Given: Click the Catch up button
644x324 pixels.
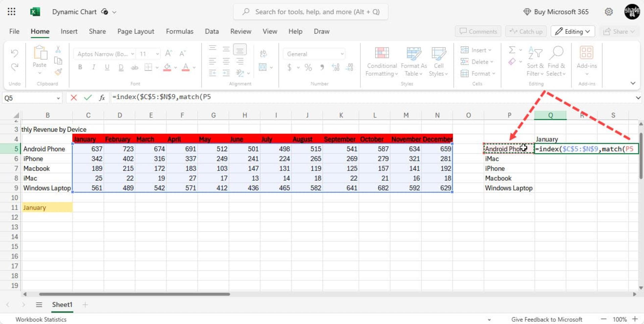Looking at the screenshot, I should pos(526,31).
